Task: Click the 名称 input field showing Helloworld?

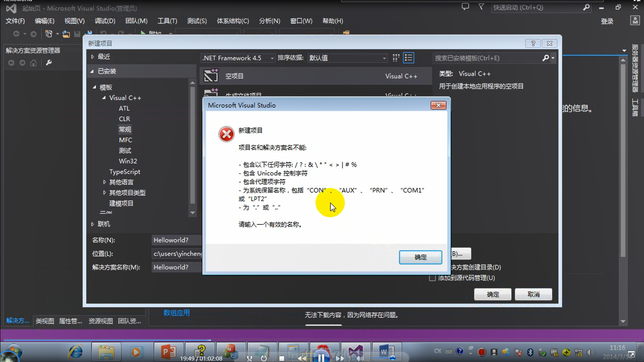Action: point(176,240)
